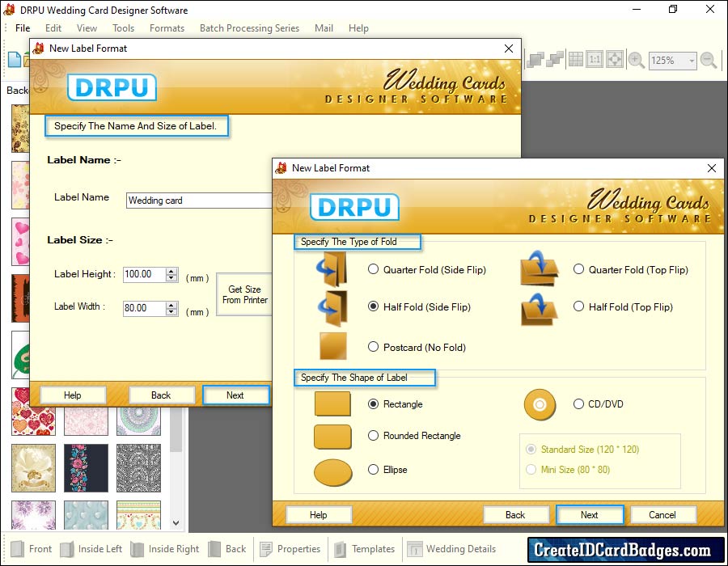Image resolution: width=728 pixels, height=566 pixels.
Task: Click the fit to window icon
Action: click(615, 59)
